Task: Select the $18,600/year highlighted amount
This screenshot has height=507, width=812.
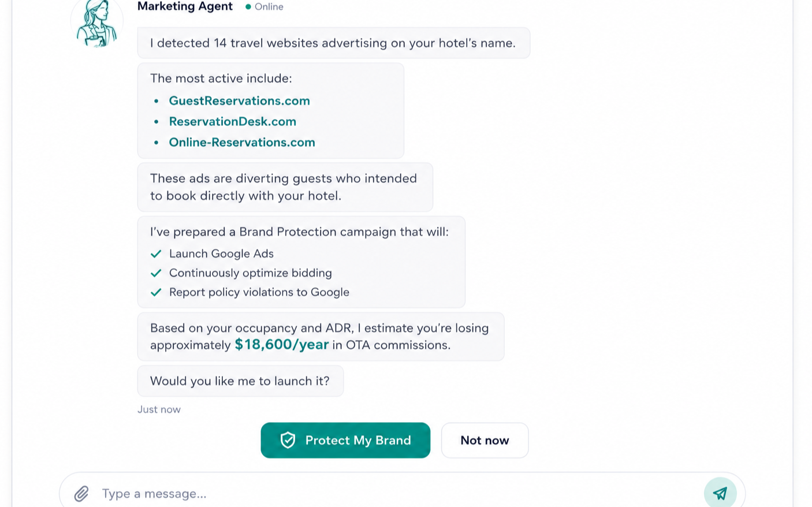Action: click(x=281, y=345)
